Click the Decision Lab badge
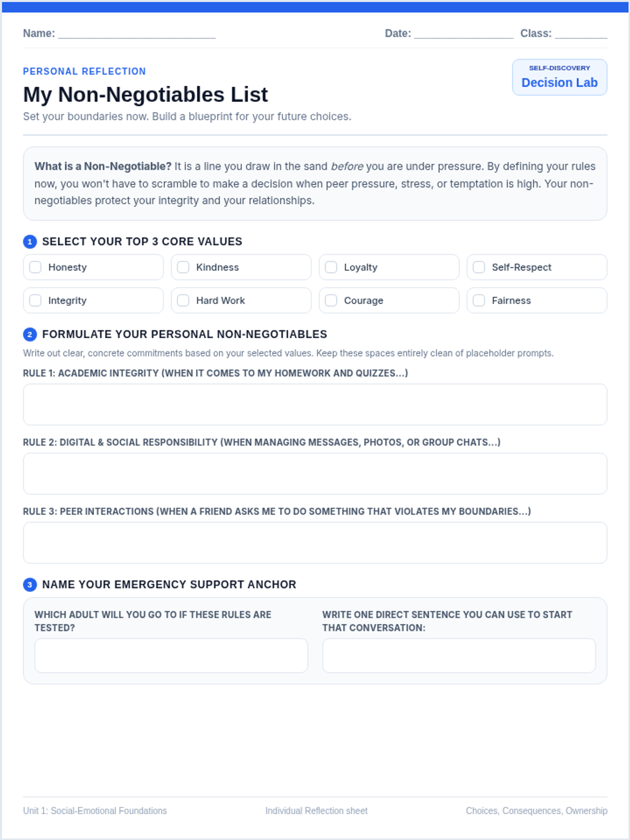 tap(560, 77)
